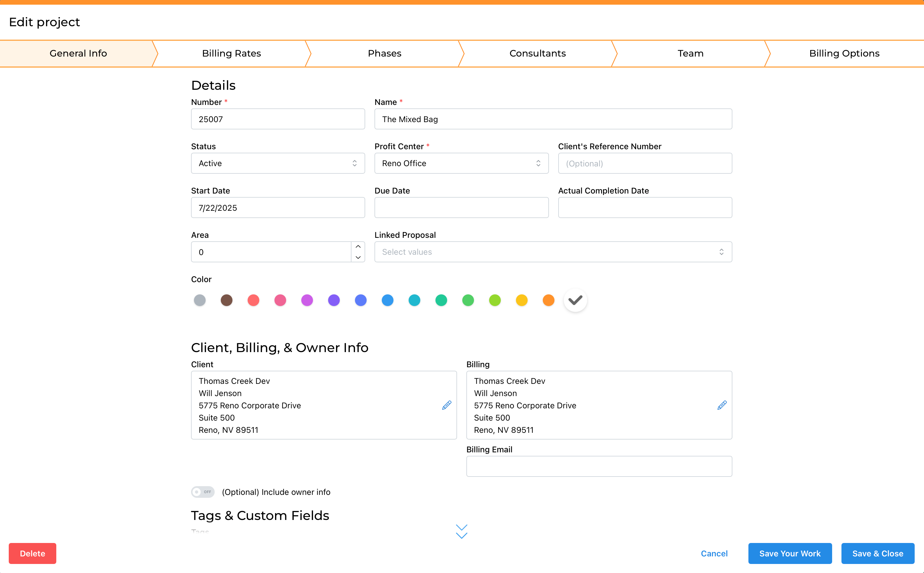Screen dimensions: 924x573
Task: Open the Profit Center dropdown
Action: [461, 163]
